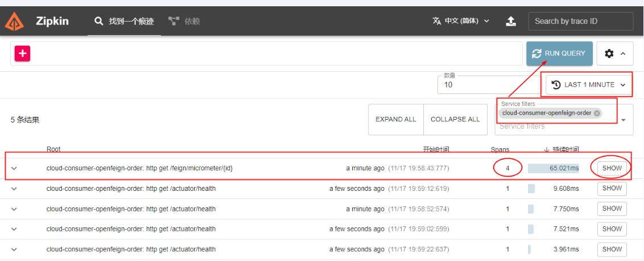Switch to the 依赖 tab
The height and width of the screenshot is (261, 644).
184,22
